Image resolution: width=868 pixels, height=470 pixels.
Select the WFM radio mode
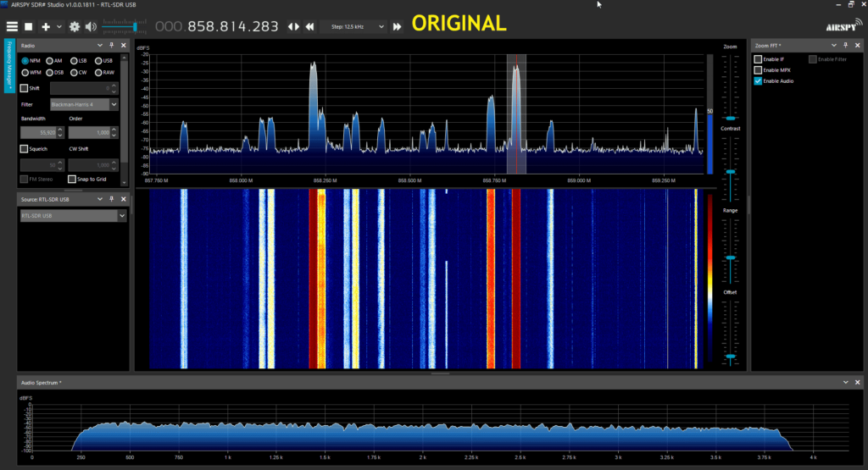(x=31, y=73)
